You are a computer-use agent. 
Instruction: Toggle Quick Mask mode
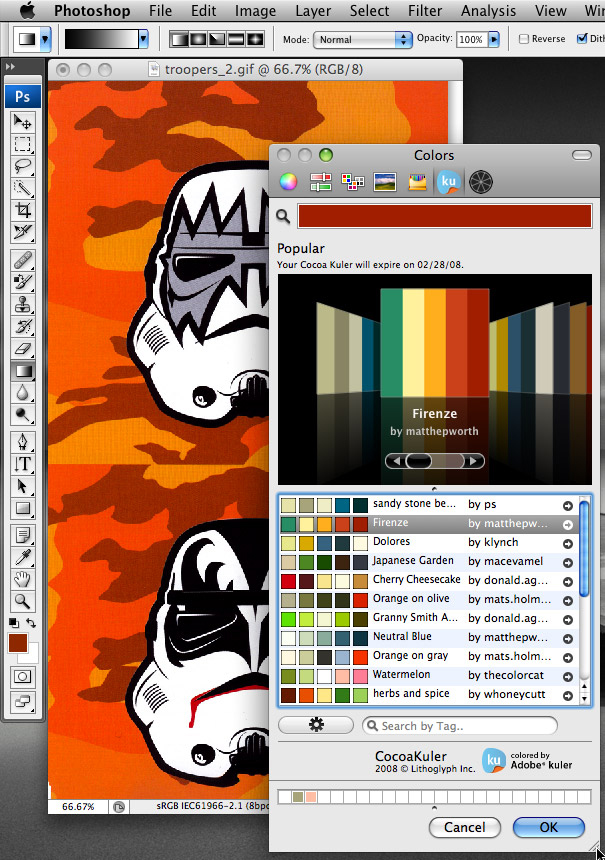coord(22,676)
